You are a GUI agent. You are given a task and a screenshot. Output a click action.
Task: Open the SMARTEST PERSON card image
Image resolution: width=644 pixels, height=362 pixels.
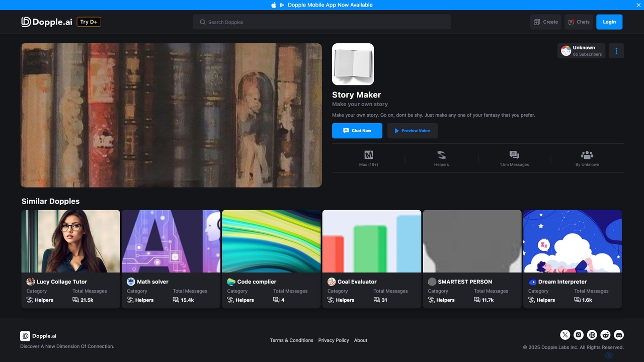click(472, 241)
